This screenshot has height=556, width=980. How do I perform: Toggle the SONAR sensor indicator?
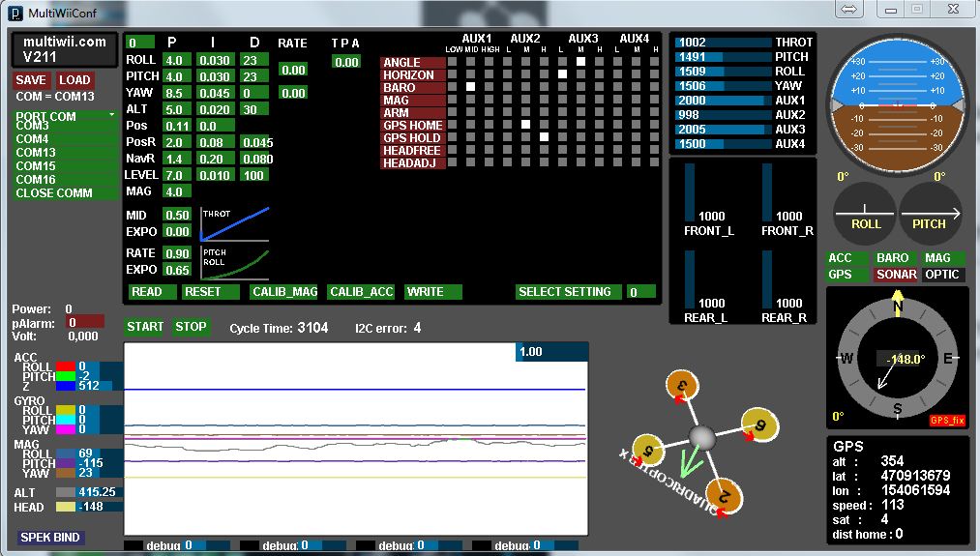[x=896, y=275]
